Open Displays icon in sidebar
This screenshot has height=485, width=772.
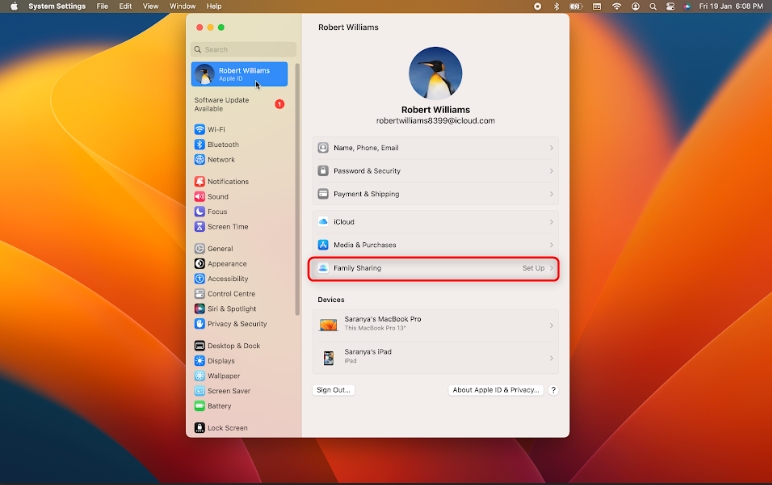pyautogui.click(x=199, y=360)
